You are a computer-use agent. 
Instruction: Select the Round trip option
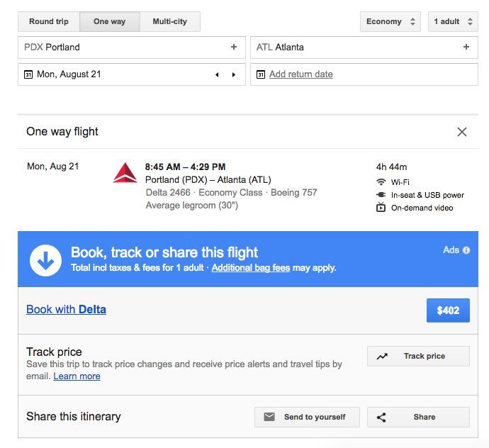coord(49,22)
